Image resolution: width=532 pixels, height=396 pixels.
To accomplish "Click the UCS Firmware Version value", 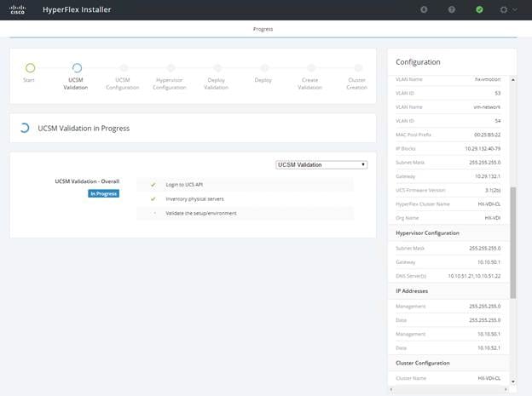I will click(493, 190).
